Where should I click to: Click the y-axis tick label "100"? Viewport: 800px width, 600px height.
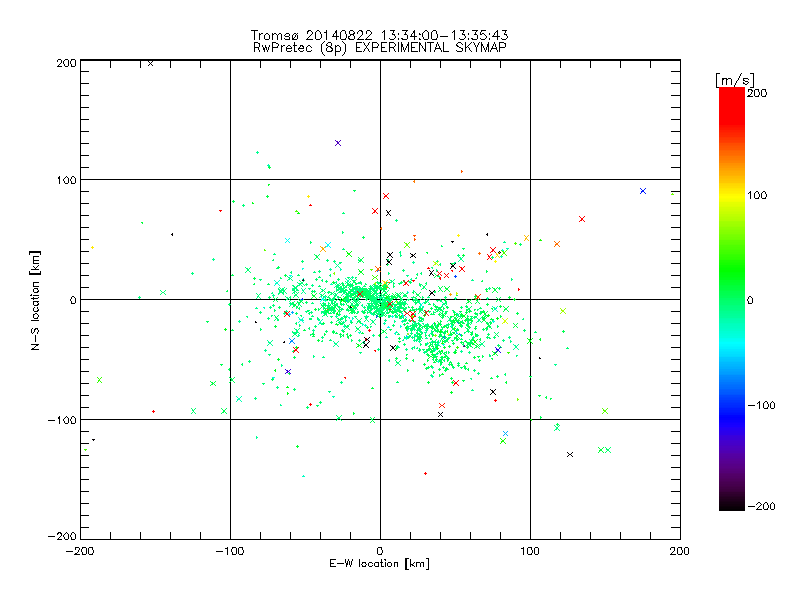66,180
